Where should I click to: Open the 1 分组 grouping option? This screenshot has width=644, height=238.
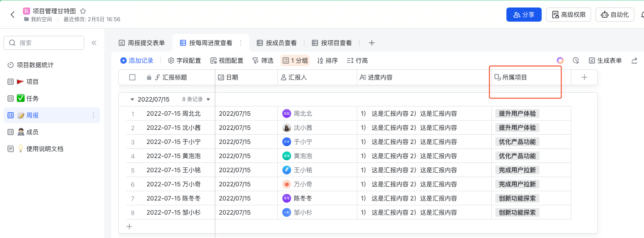tap(295, 60)
